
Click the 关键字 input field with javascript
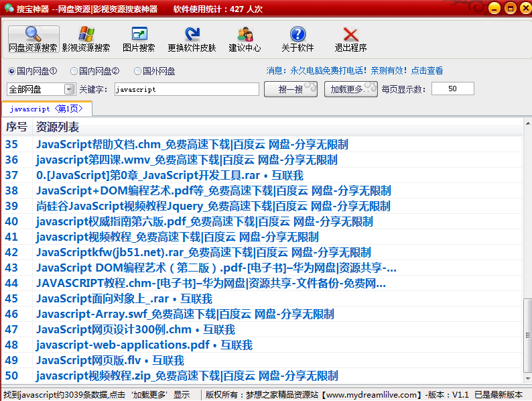point(187,89)
